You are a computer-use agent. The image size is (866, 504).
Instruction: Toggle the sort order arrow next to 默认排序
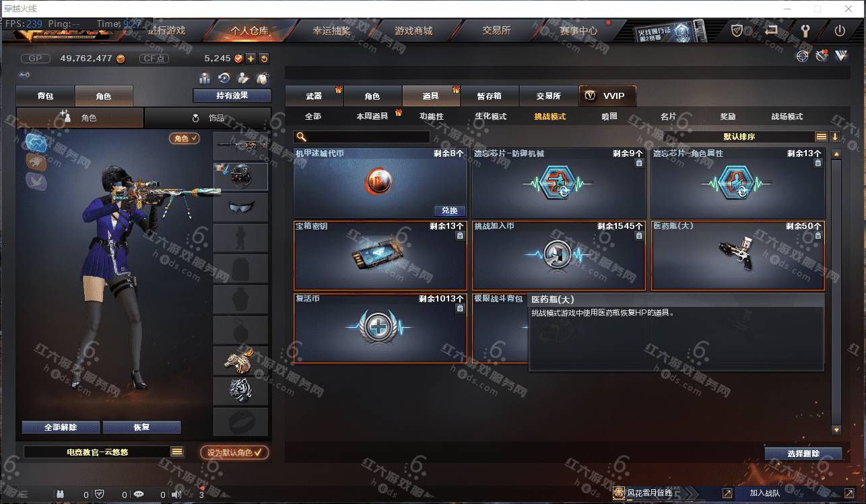point(835,137)
